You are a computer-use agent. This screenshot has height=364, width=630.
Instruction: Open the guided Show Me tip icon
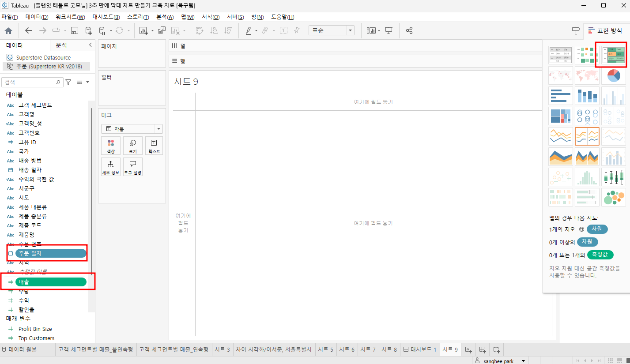point(576,30)
